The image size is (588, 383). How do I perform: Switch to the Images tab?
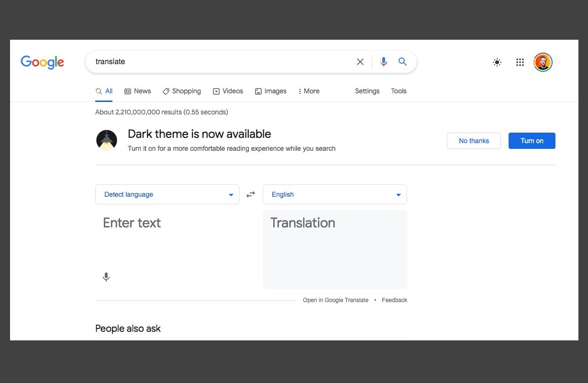(271, 91)
